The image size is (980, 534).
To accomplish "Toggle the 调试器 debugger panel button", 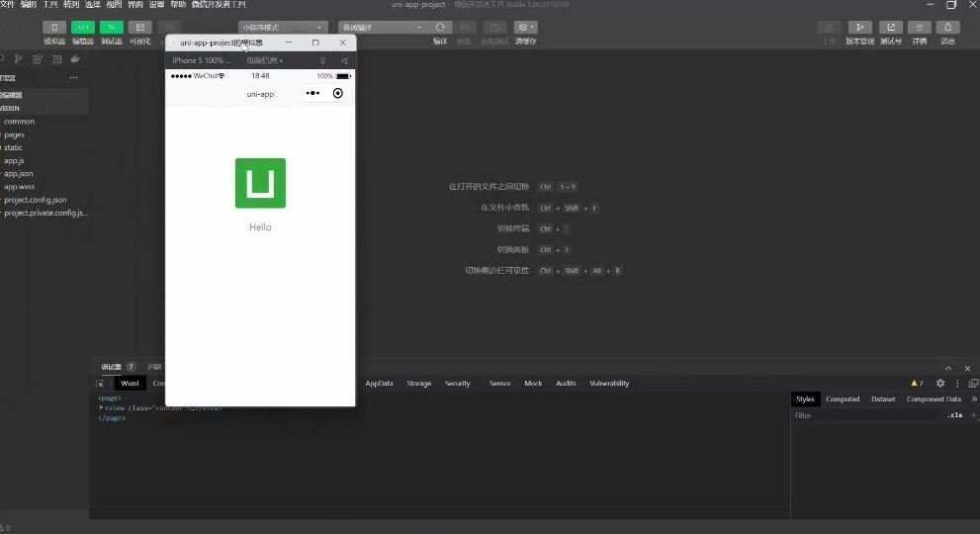I will point(111,28).
